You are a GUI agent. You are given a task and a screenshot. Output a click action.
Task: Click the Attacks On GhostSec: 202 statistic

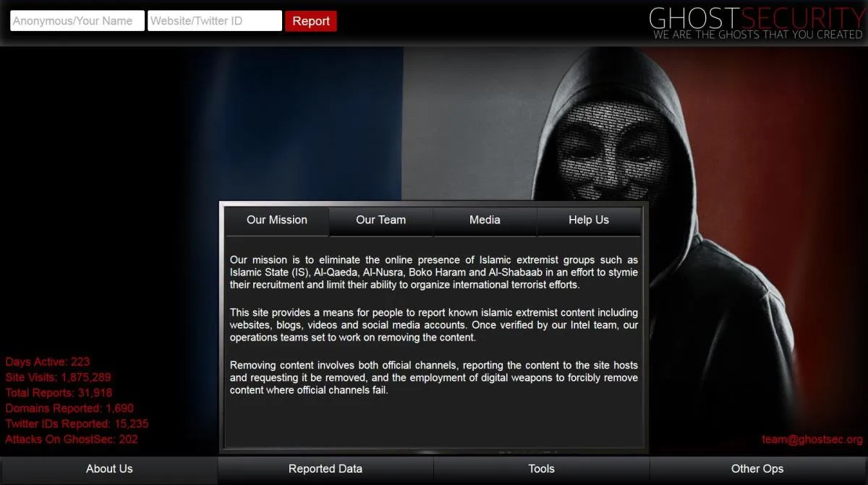click(x=72, y=439)
